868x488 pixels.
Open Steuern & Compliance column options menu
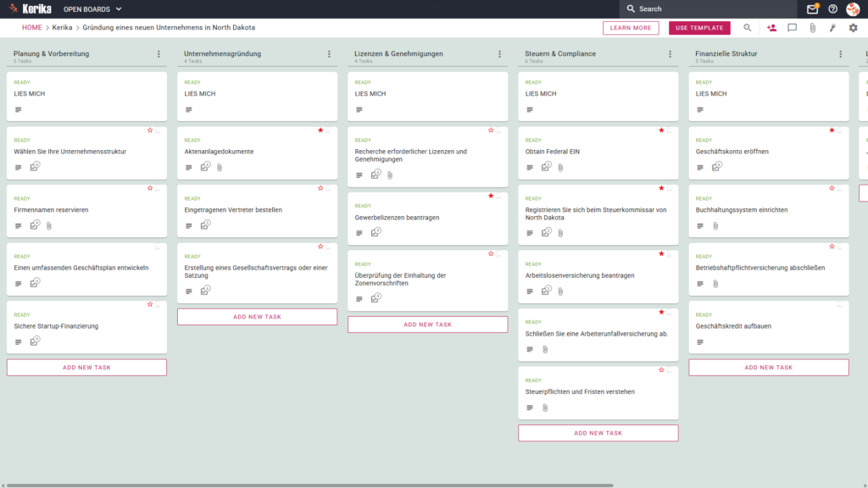coord(670,54)
